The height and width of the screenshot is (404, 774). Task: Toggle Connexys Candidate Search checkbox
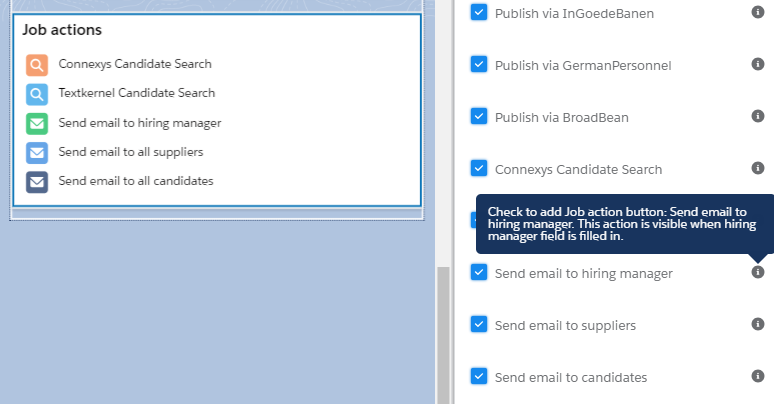pos(479,168)
